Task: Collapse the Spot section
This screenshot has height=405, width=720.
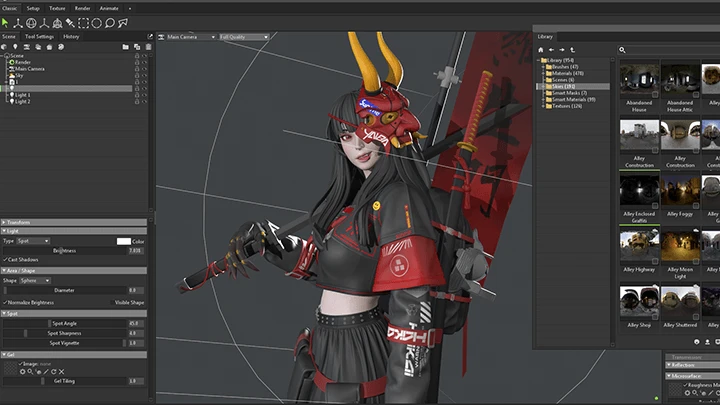Action: [73, 314]
